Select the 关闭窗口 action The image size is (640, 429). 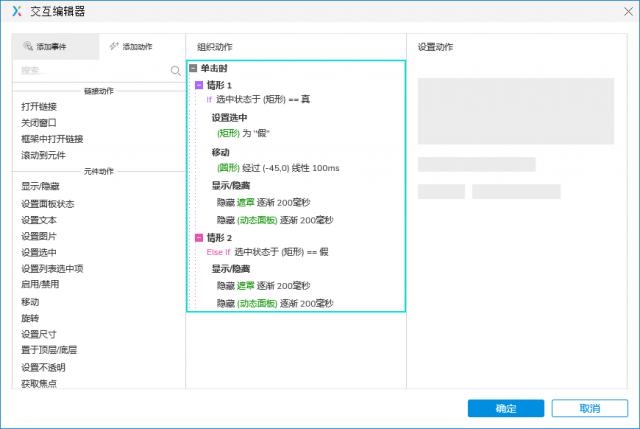(39, 122)
